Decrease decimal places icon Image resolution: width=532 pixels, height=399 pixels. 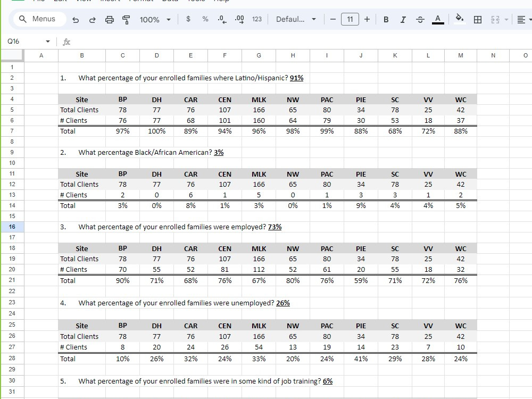pos(222,19)
